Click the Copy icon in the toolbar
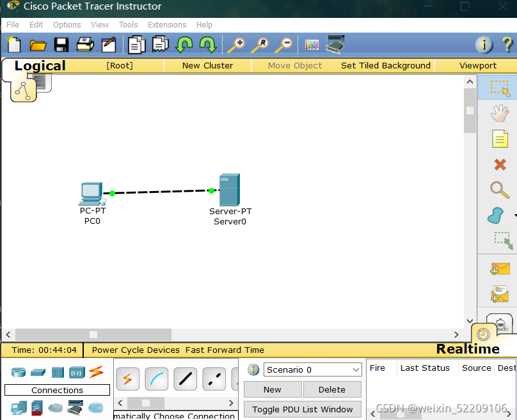Image resolution: width=517 pixels, height=420 pixels. 136,45
